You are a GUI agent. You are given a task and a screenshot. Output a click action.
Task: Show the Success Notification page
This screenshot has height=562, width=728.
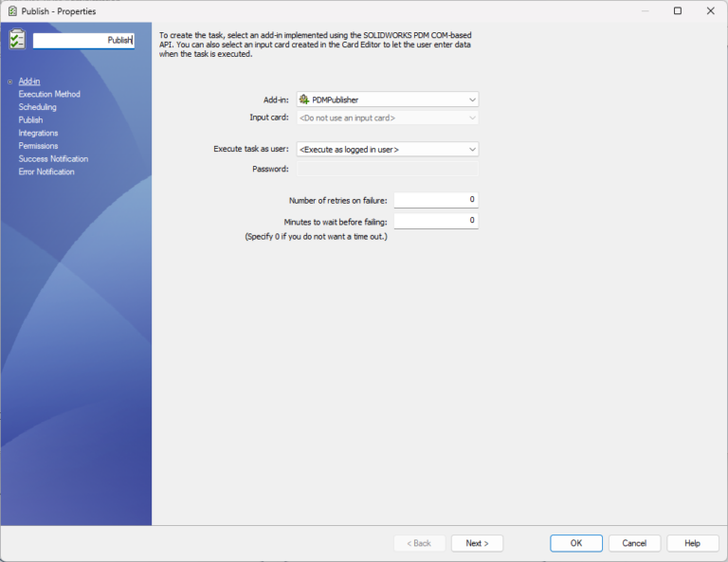53,158
